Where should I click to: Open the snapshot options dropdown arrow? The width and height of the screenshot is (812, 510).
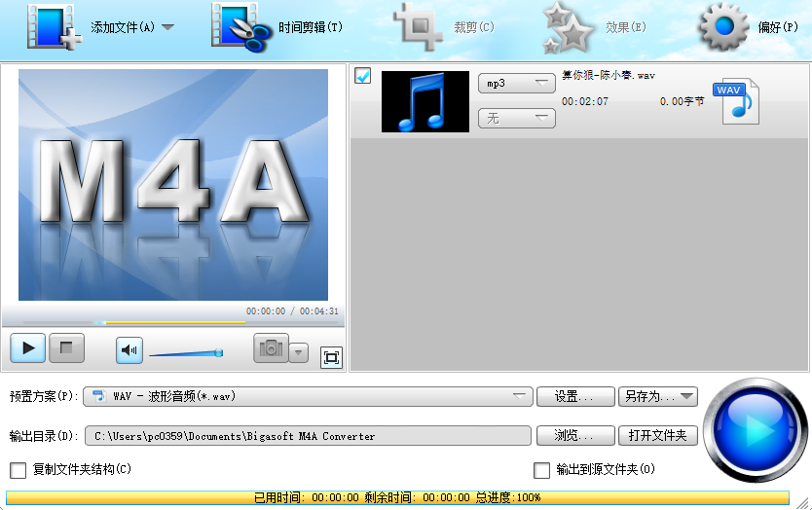(x=299, y=352)
